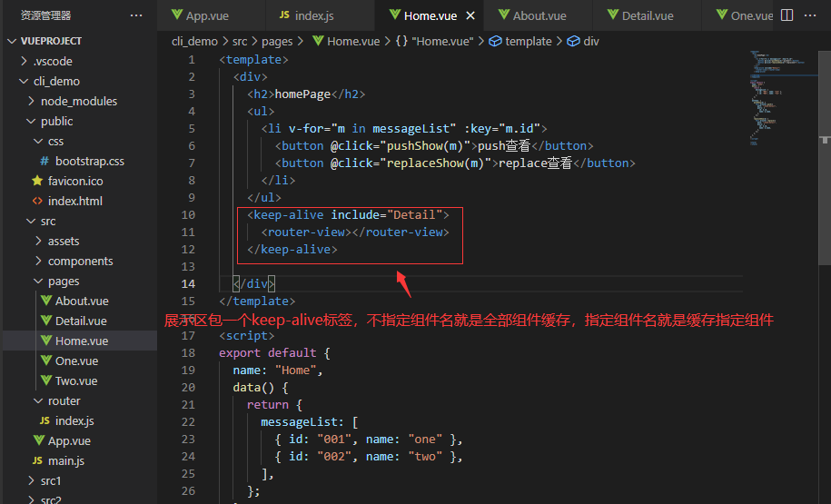Viewport: 831px width, 504px height.
Task: Click line number 10 in the gutter
Action: (188, 214)
